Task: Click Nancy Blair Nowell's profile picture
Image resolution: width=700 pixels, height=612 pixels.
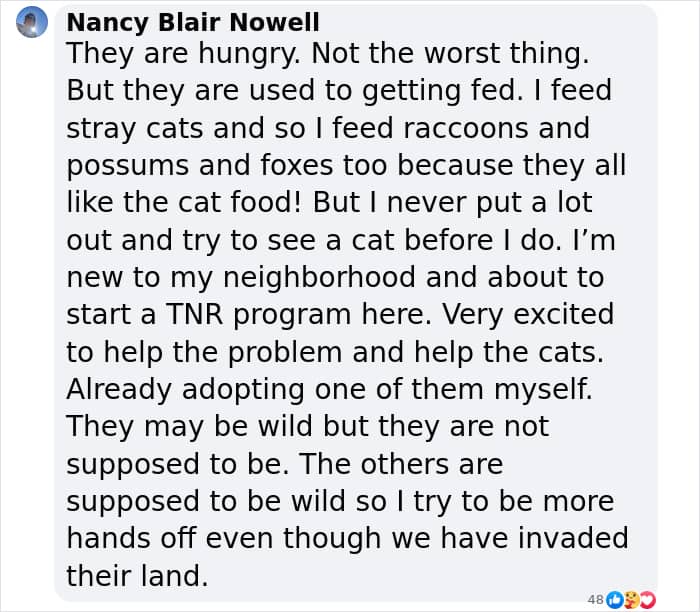Action: tap(32, 24)
